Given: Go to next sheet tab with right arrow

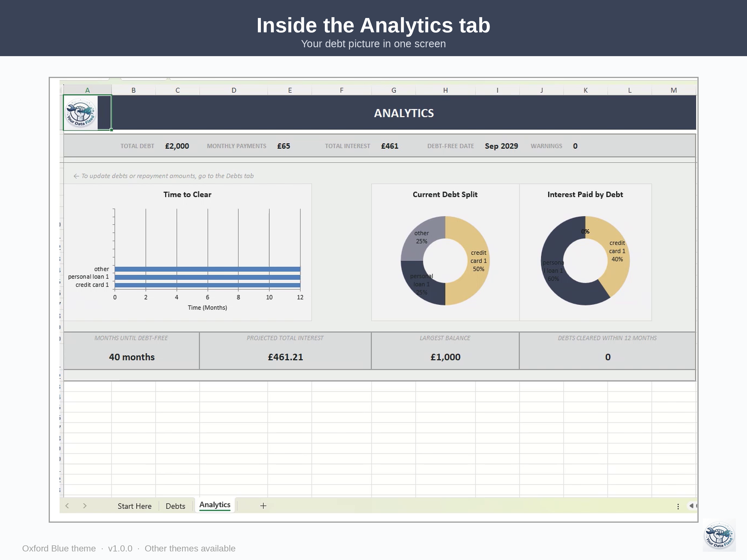Looking at the screenshot, I should pos(85,506).
